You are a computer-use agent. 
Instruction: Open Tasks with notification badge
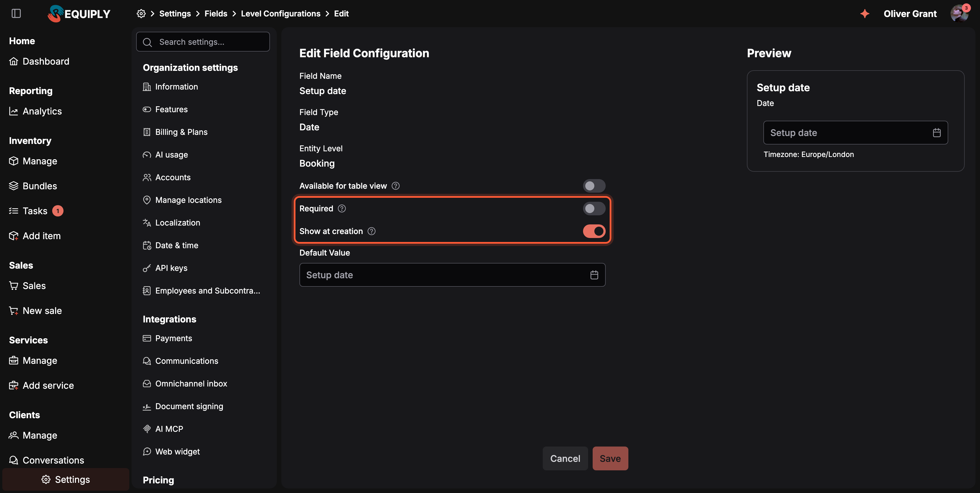coord(36,211)
